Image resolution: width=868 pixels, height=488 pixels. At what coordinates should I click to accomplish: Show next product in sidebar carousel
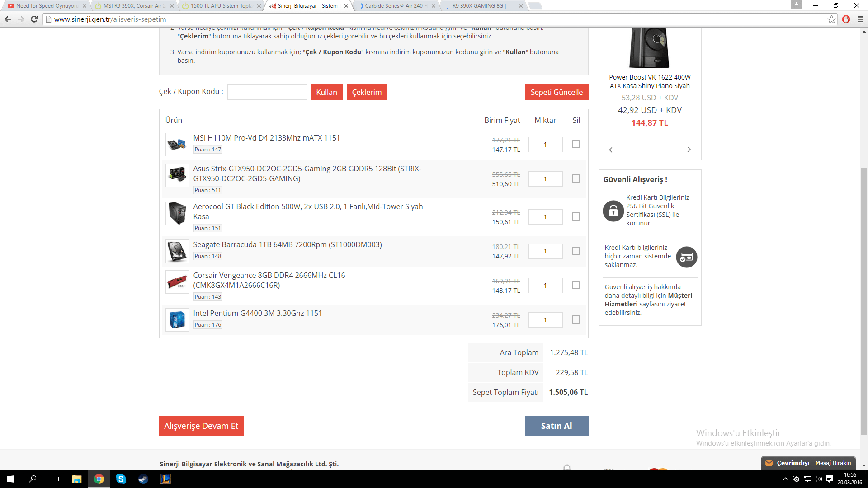689,150
